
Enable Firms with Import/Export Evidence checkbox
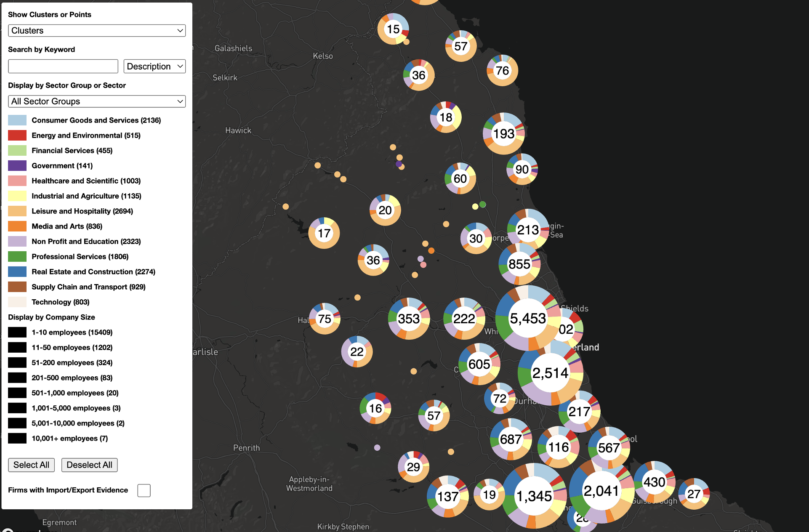(144, 490)
